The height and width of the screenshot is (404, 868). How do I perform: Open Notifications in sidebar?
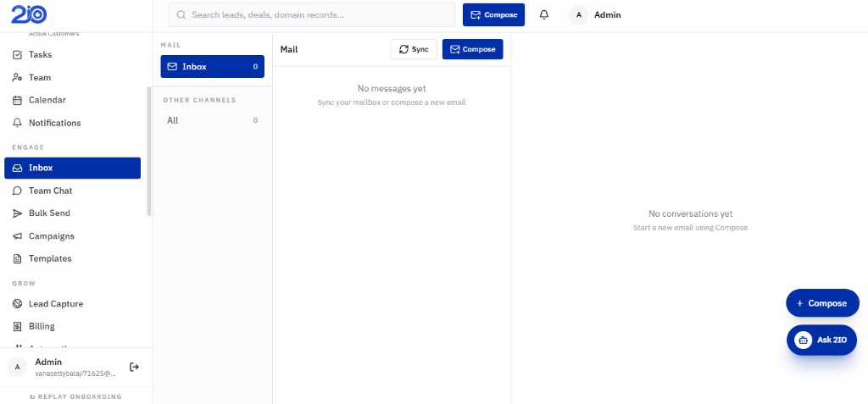tap(73, 123)
